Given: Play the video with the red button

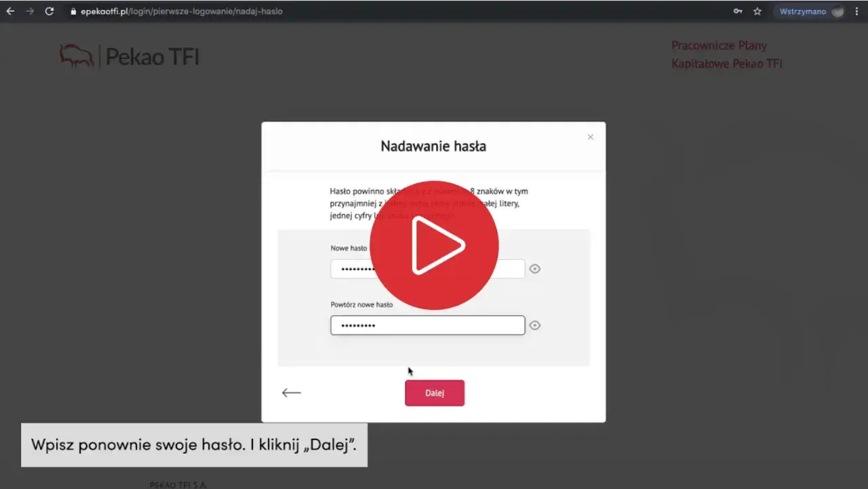Looking at the screenshot, I should tap(434, 245).
